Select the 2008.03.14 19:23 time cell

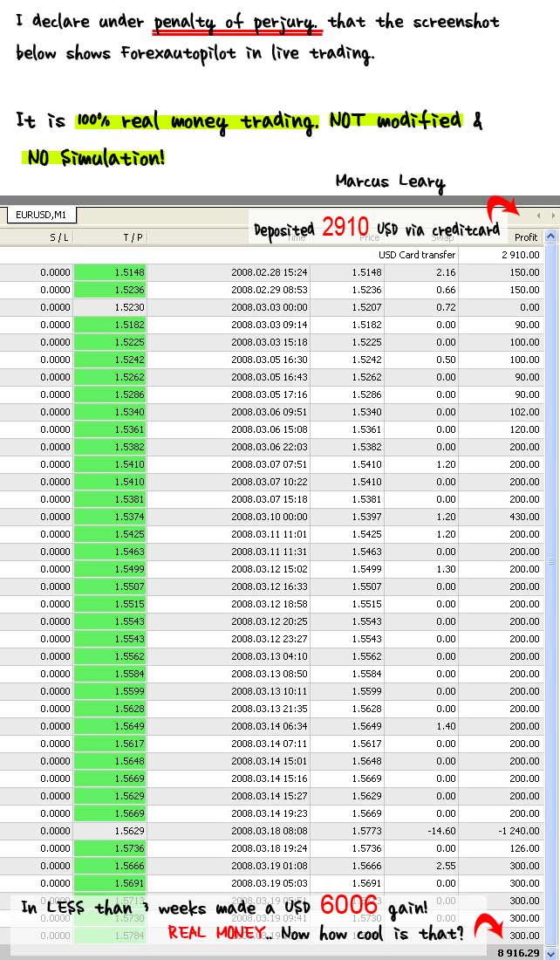270,813
